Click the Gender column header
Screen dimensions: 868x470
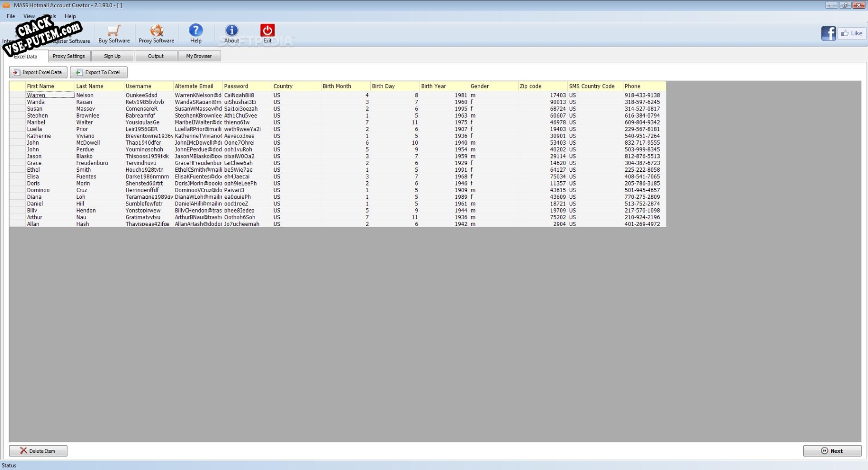[493, 86]
